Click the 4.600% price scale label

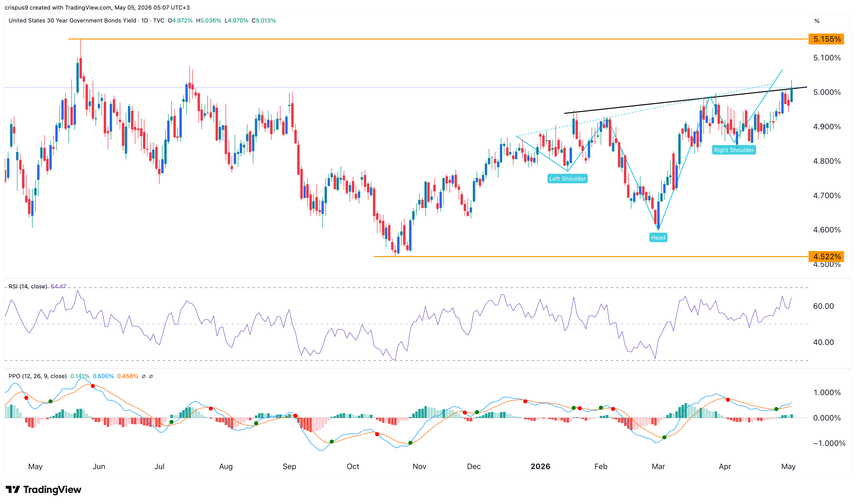pos(827,230)
